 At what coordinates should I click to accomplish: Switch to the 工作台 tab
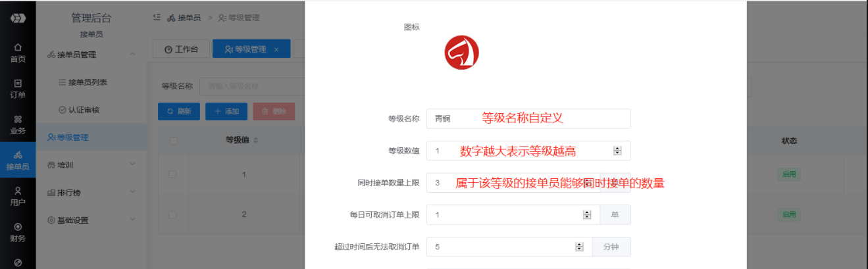tap(181, 49)
